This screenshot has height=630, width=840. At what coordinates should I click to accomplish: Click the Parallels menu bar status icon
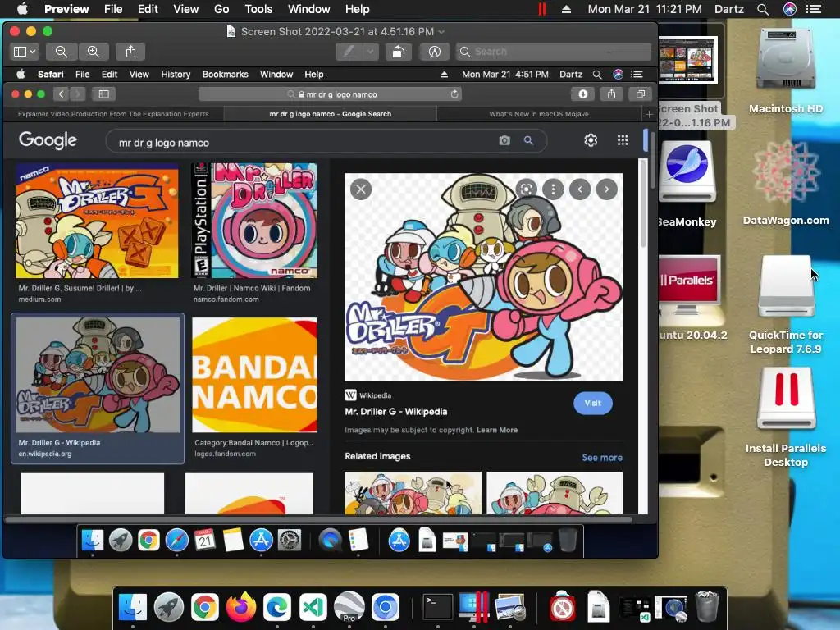tap(542, 9)
